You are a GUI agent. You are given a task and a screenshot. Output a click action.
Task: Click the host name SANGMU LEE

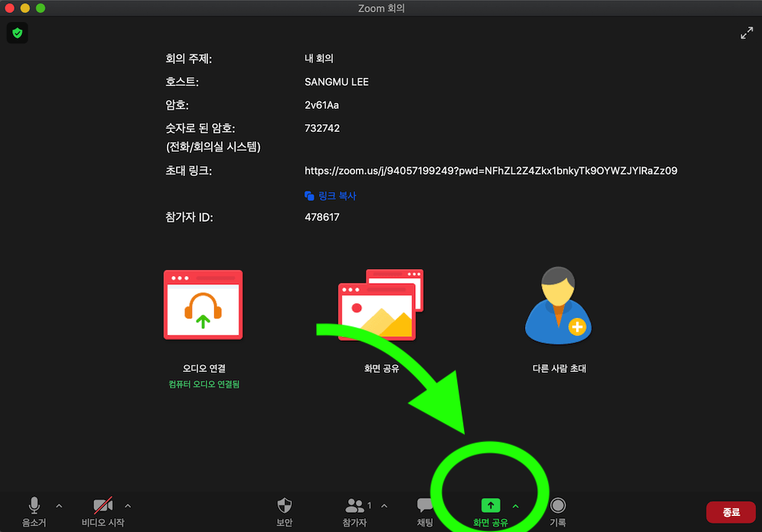(x=337, y=82)
